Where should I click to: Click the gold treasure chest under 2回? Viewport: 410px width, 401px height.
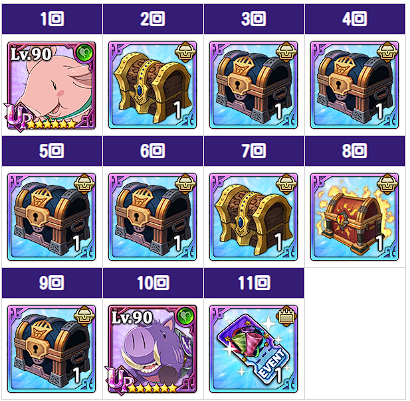152,85
